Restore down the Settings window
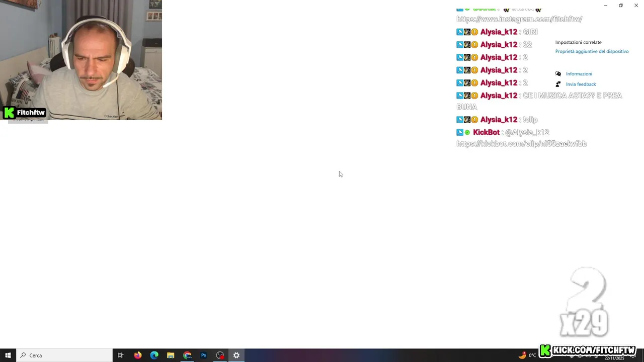The width and height of the screenshot is (644, 362). 621,6
